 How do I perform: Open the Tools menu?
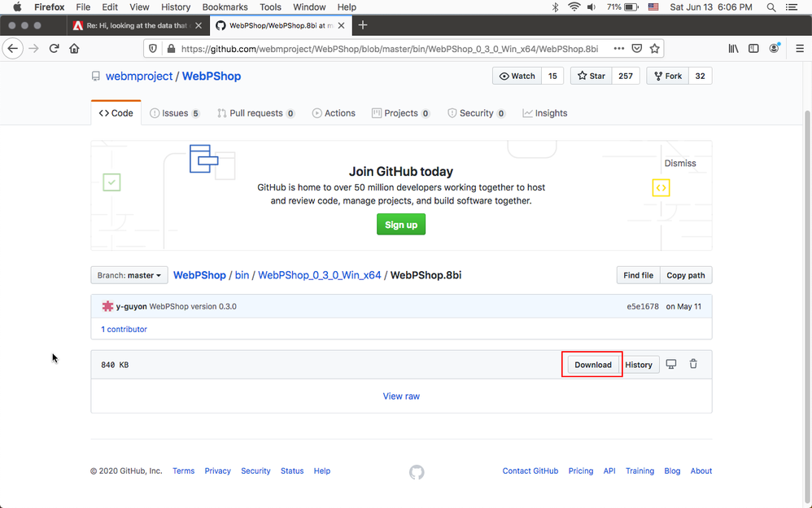(x=270, y=7)
